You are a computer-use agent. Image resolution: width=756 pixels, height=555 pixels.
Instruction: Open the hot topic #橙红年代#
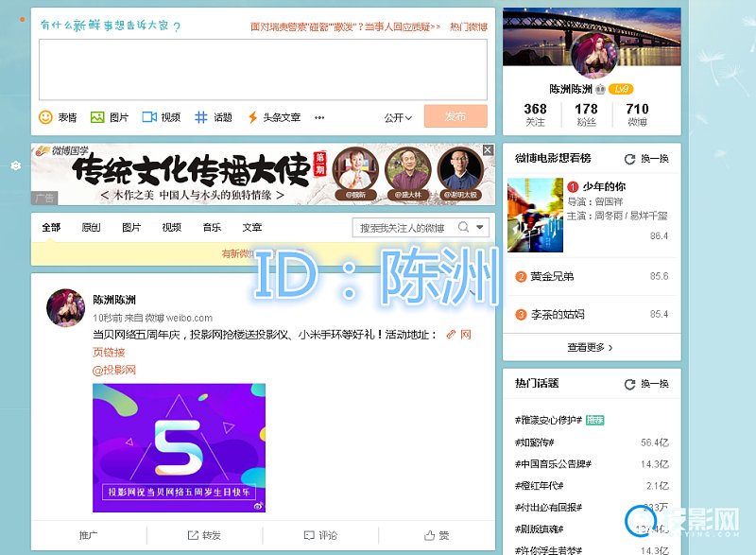[539, 486]
